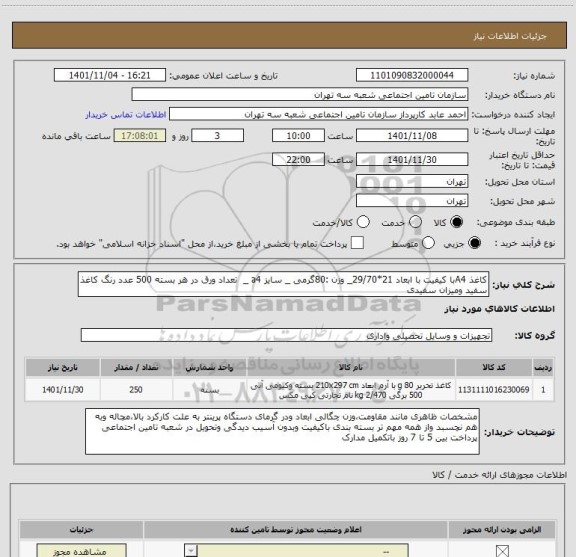Click the buyer notes text area
576x557 pixels.
[x=282, y=431]
